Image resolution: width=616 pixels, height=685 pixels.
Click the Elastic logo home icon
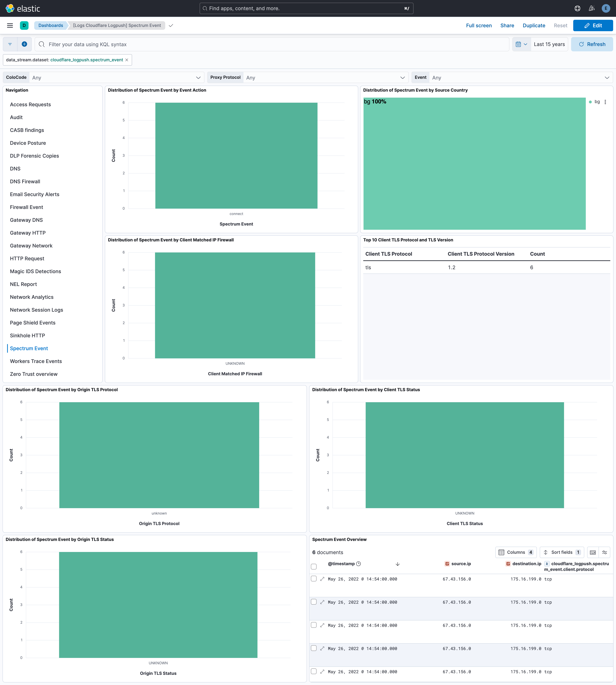pos(10,8)
